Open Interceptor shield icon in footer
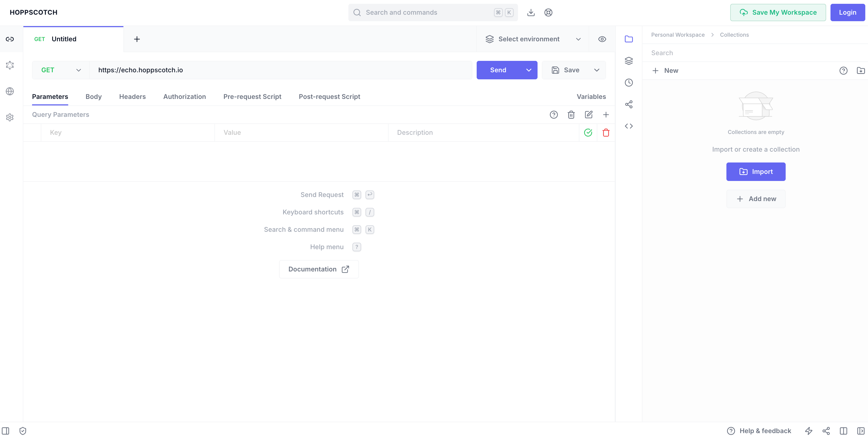 coord(23,431)
